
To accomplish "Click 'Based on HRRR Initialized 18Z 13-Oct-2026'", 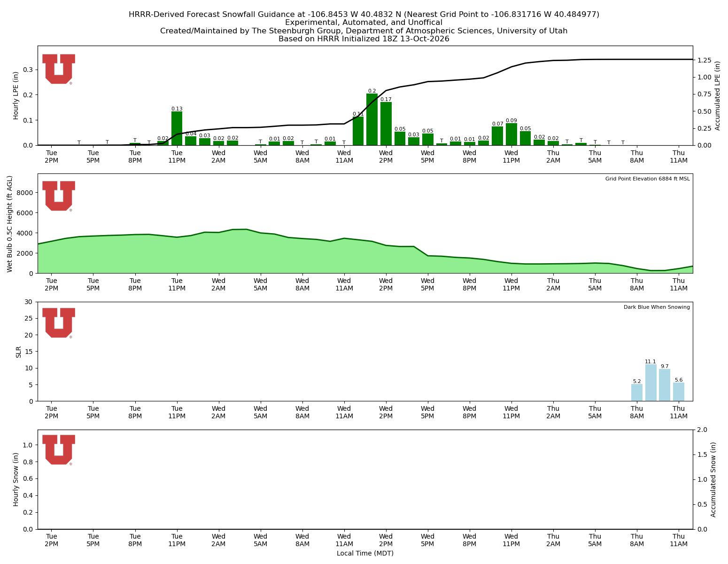I will point(364,39).
